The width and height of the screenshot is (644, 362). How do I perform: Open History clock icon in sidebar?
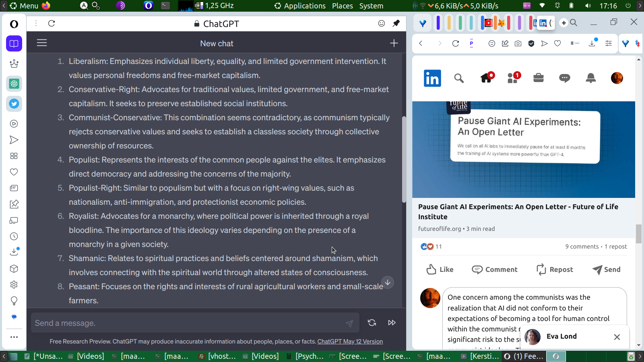pos(14,237)
